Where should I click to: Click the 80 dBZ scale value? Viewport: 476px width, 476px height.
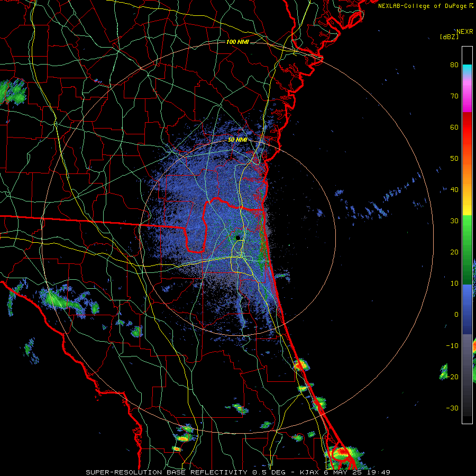(454, 65)
